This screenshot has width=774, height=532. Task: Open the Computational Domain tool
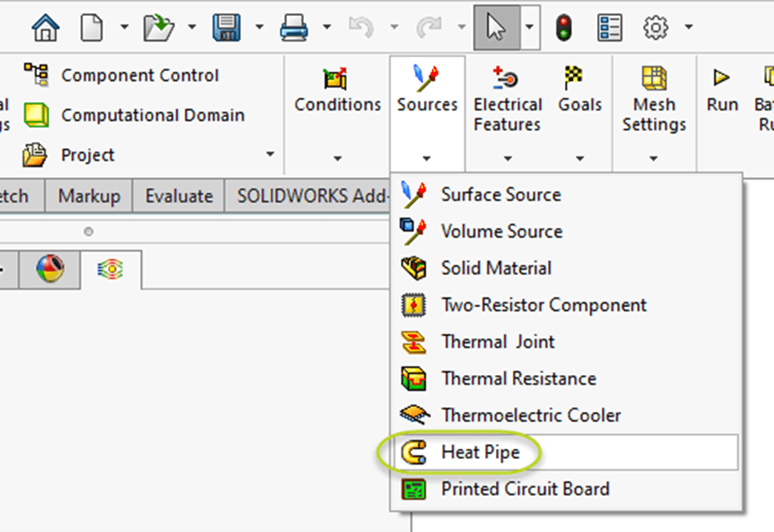pos(152,115)
